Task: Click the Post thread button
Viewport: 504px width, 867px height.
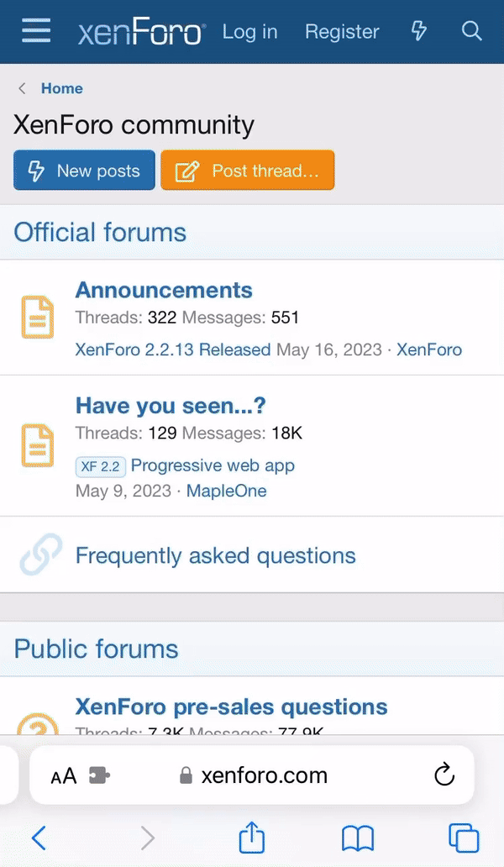Action: point(248,171)
